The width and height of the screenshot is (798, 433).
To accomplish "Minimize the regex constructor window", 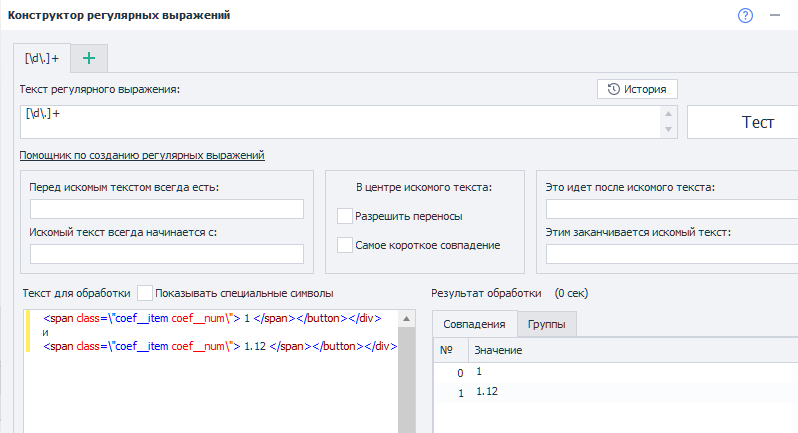I will click(774, 15).
